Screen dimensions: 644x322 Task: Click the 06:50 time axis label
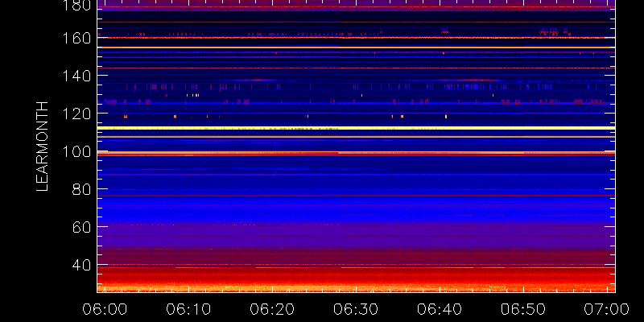pos(523,309)
